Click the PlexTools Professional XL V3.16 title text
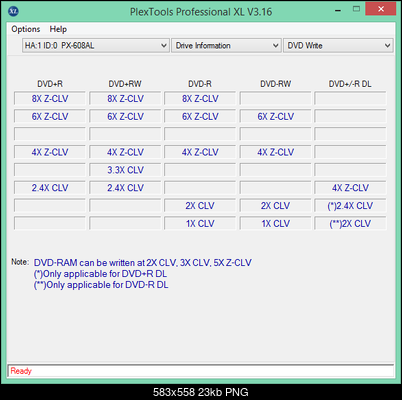 201,12
